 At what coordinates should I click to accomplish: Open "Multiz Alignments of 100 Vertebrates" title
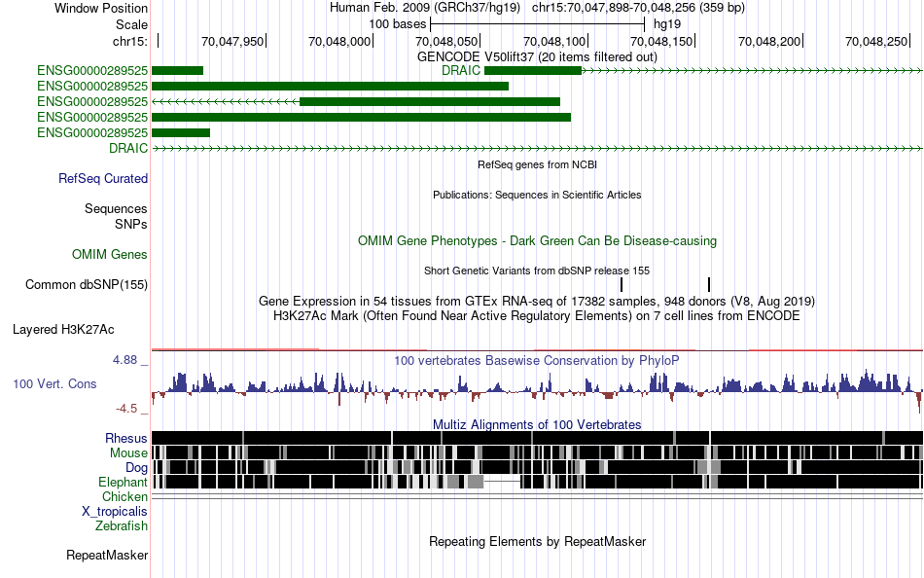[x=537, y=424]
